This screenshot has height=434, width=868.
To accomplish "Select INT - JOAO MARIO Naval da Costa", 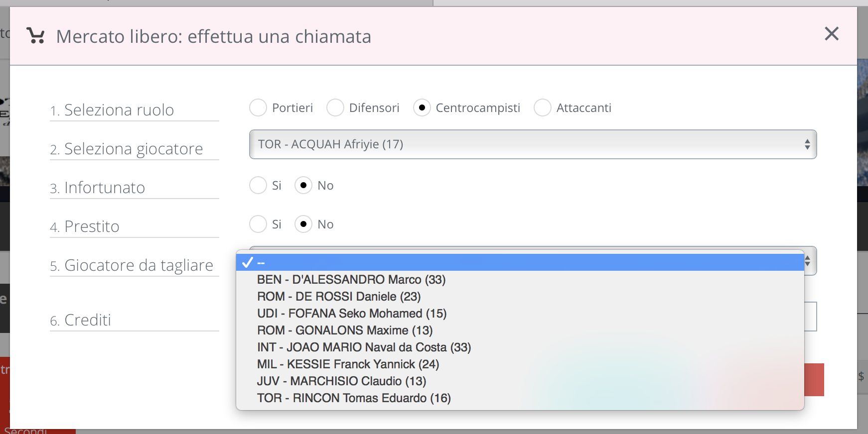I will (x=364, y=347).
